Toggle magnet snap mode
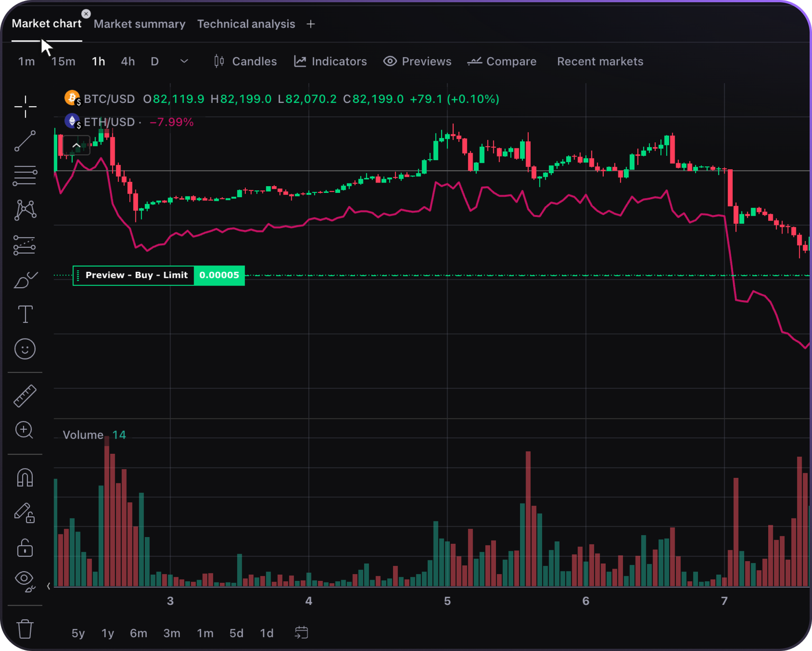 coord(25,478)
